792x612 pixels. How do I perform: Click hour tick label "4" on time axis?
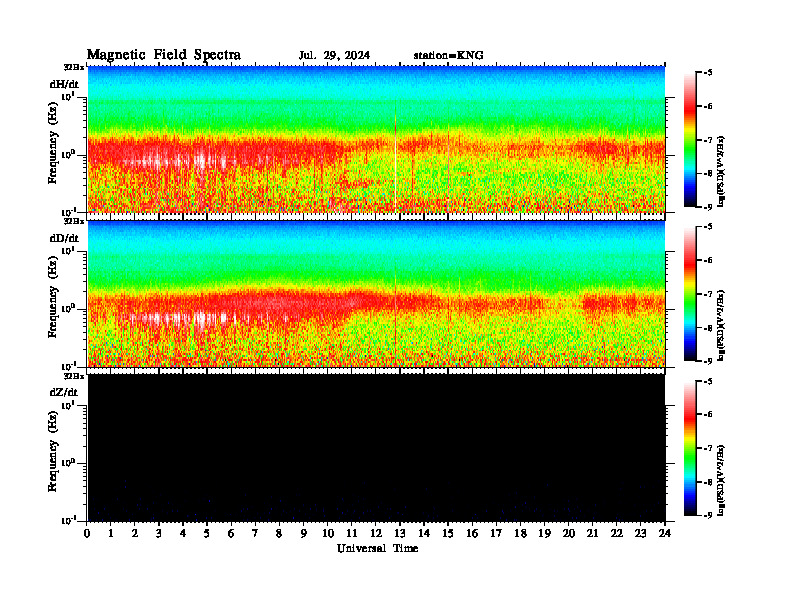tap(183, 533)
